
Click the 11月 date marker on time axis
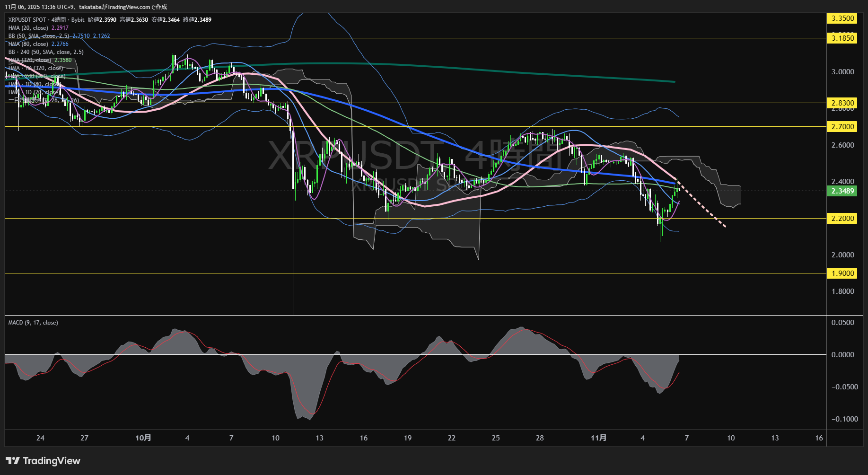pyautogui.click(x=598, y=438)
